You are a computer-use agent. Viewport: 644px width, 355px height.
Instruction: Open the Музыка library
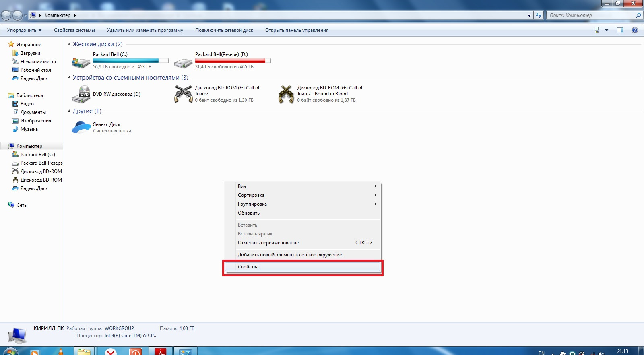[x=29, y=129]
